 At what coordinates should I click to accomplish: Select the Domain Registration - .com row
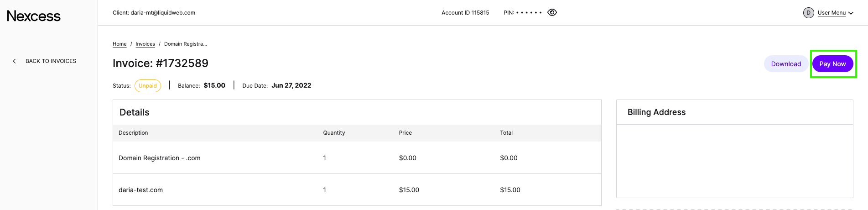coord(159,158)
